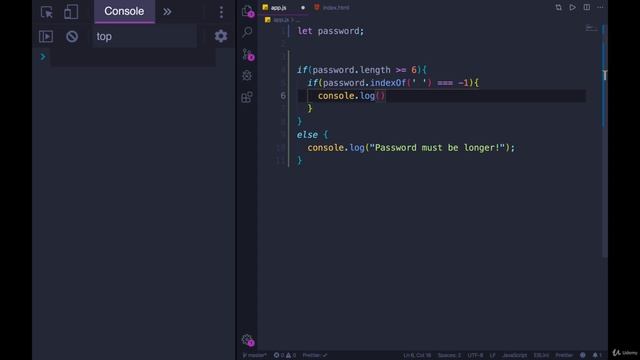Open notifications bell in status bar

click(x=596, y=356)
